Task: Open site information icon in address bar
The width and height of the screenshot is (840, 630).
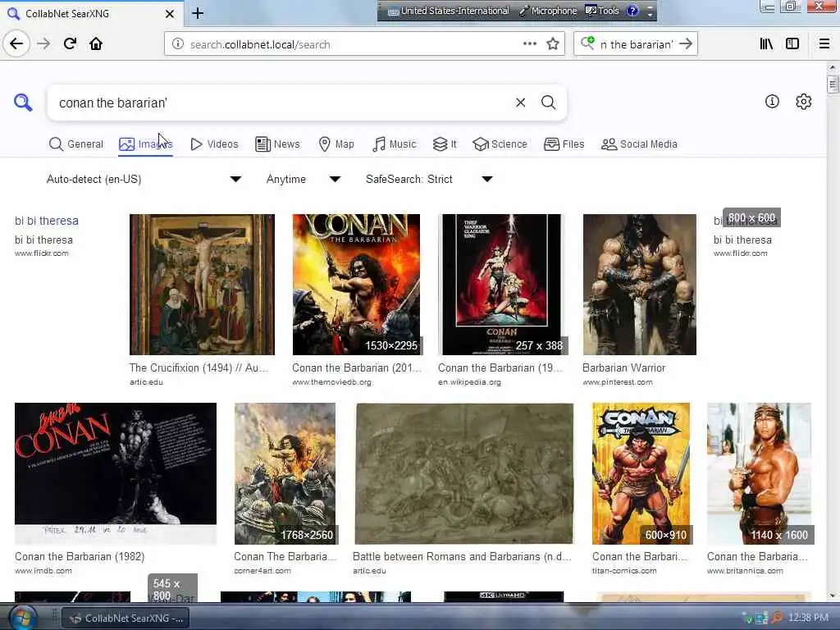Action: pos(178,44)
